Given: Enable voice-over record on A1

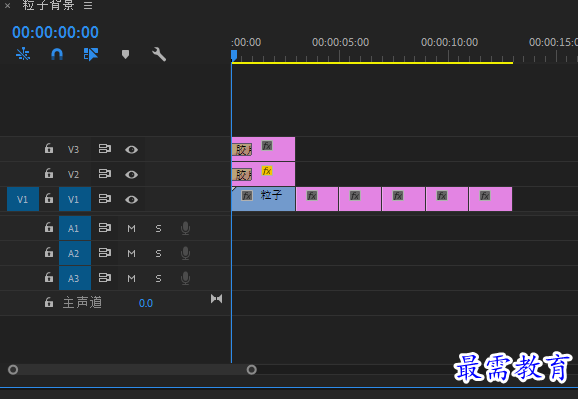Looking at the screenshot, I should click(x=185, y=229).
